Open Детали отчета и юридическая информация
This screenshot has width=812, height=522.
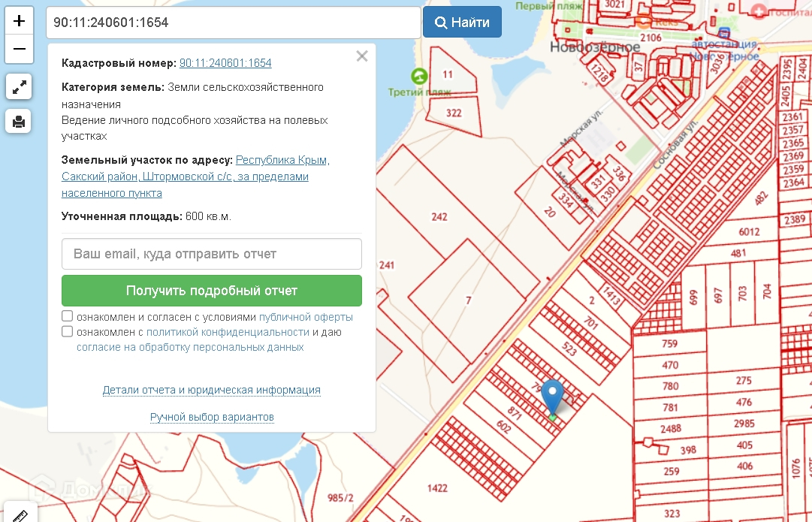coord(212,390)
